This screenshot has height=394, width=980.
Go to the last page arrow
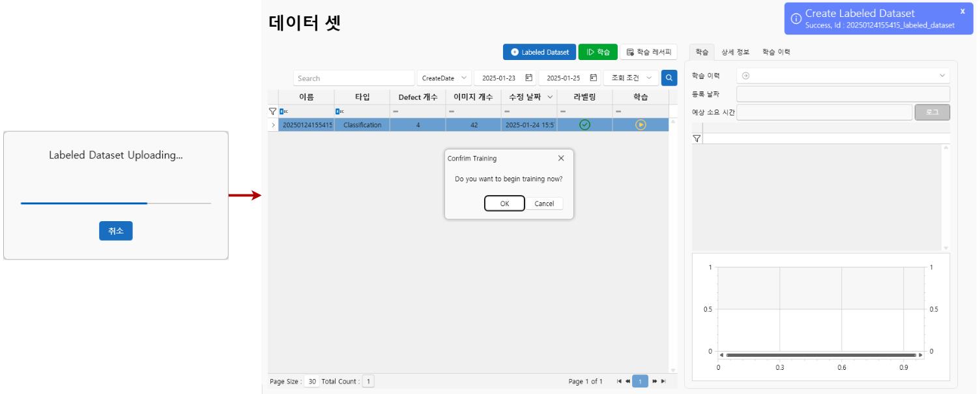[x=663, y=382]
